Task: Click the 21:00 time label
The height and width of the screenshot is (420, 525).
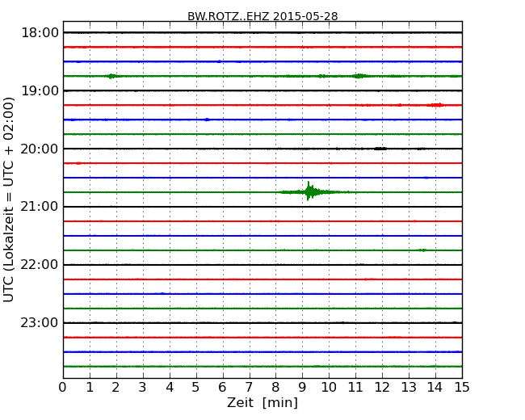Action: point(40,207)
